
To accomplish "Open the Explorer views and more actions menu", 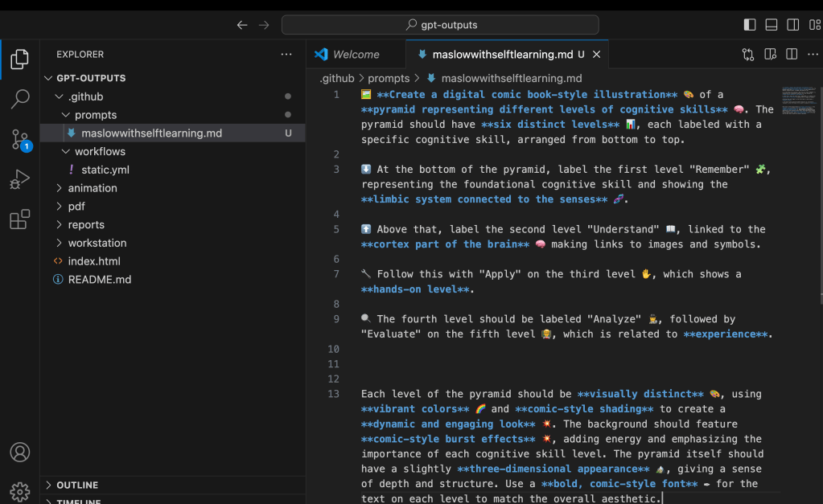I will click(286, 54).
